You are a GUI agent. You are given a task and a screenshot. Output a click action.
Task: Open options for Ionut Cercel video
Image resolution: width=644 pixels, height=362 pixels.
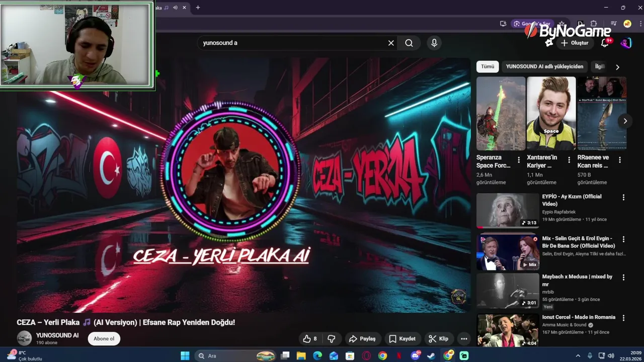(x=623, y=318)
